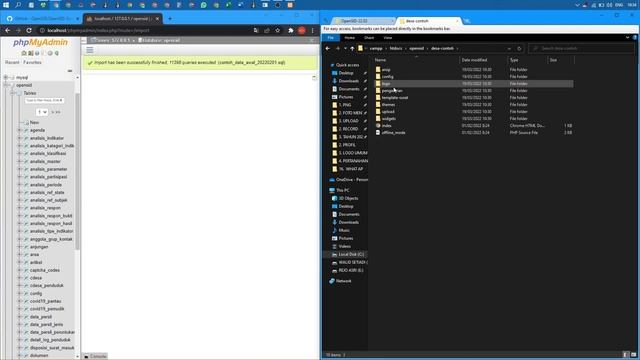Select the config folder in File Explorer
Image resolution: width=640 pixels, height=360 pixels.
(473, 76)
